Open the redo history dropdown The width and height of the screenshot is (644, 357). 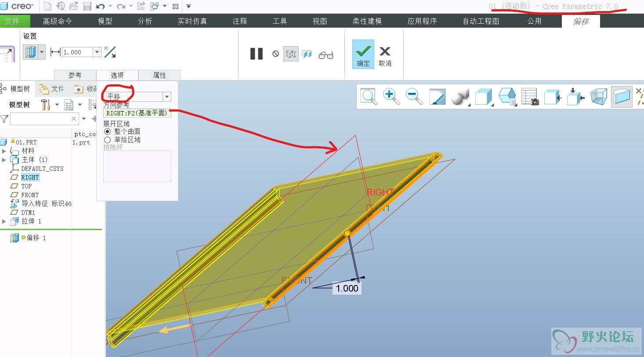pos(130,6)
